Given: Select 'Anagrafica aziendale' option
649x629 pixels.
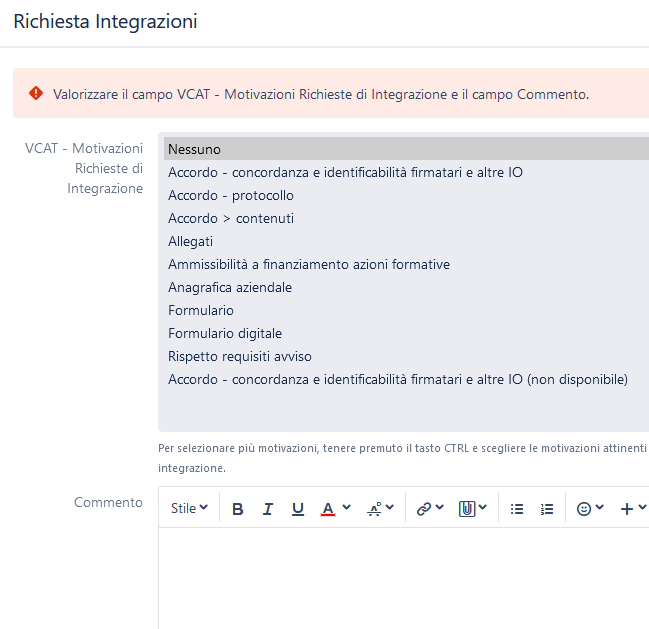Looking at the screenshot, I should click(x=406, y=287).
